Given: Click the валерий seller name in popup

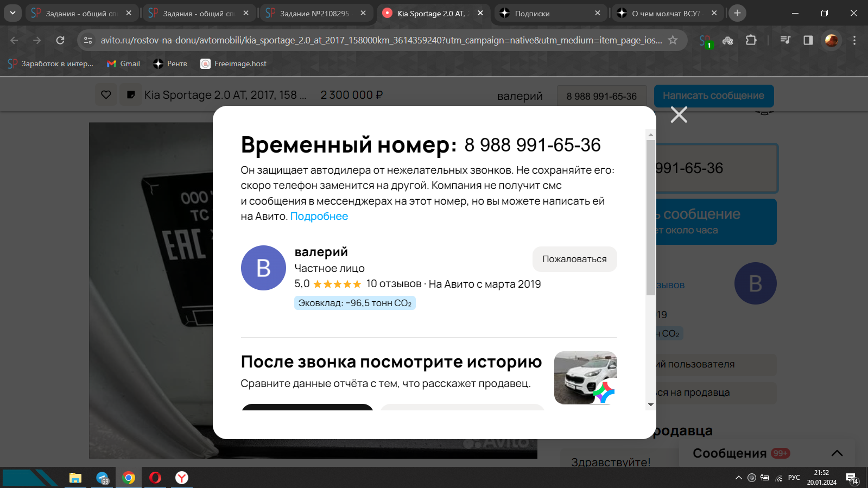Looking at the screenshot, I should [321, 252].
